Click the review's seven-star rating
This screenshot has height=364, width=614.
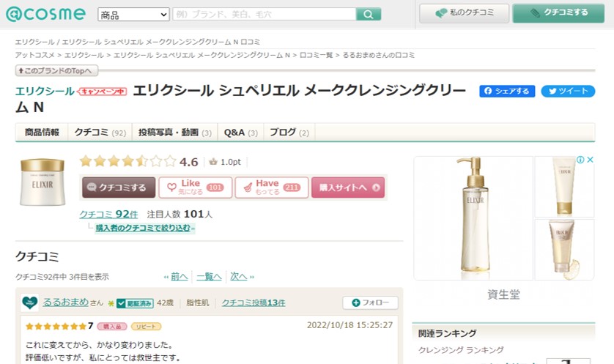(x=59, y=326)
